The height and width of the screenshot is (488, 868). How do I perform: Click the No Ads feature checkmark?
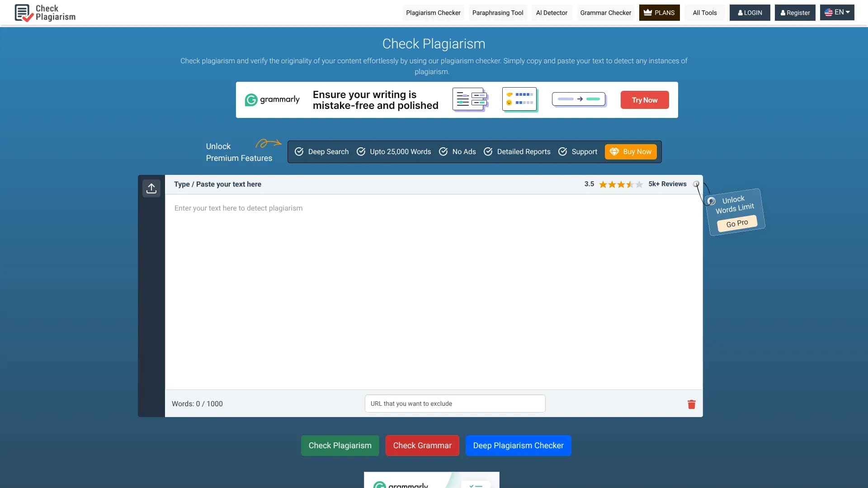[x=443, y=151]
